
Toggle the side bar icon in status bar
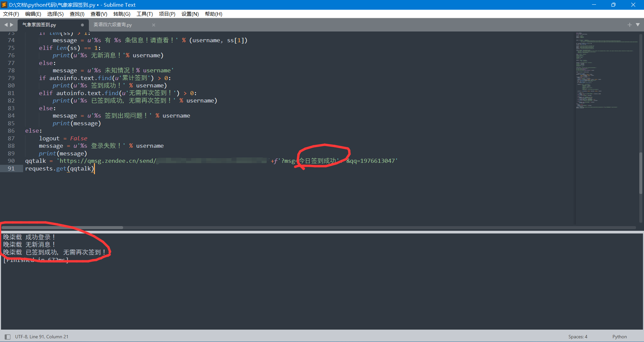7,337
